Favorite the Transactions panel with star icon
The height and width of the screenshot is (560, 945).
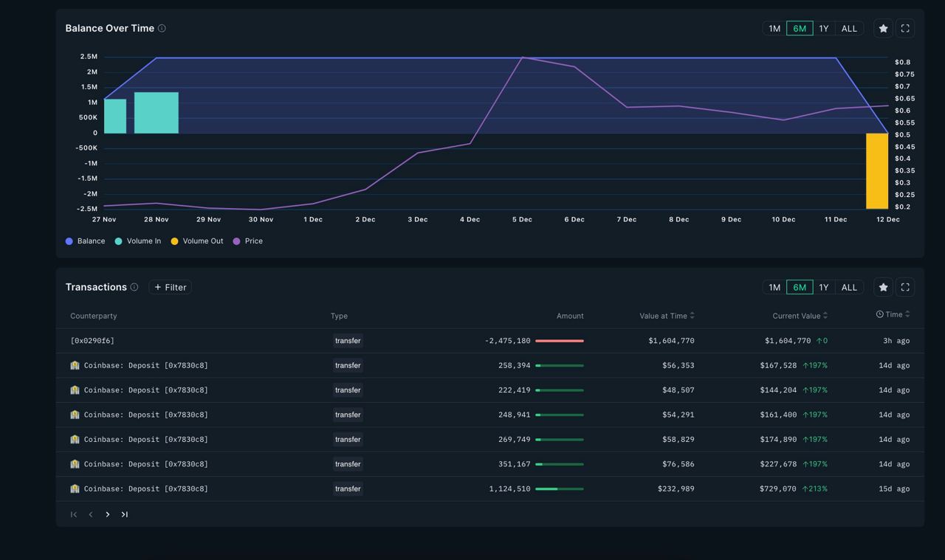click(x=883, y=287)
